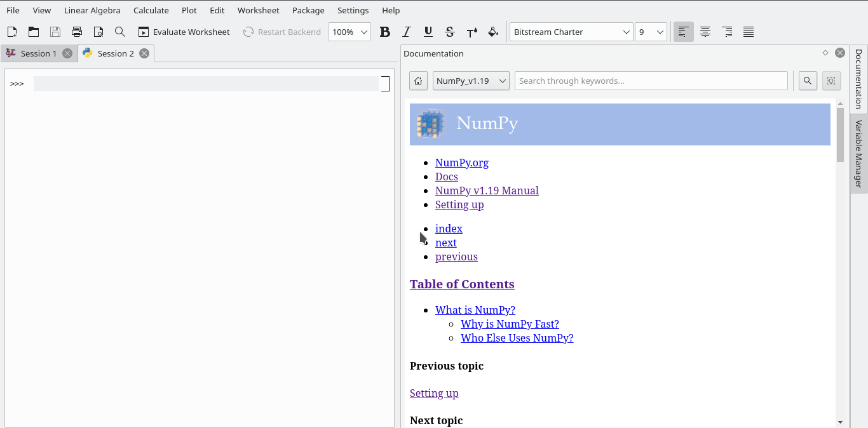
Task: Open Why is NumPy Fast? link
Action: click(x=510, y=324)
